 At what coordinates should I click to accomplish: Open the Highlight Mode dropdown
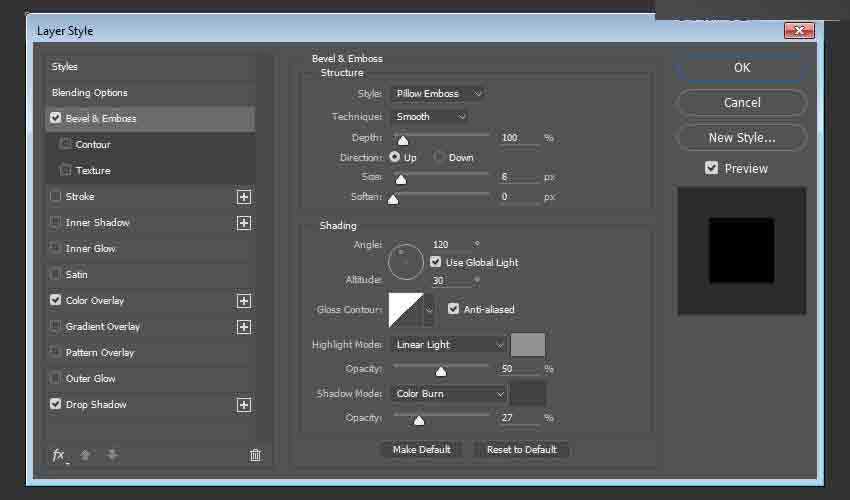click(x=449, y=345)
